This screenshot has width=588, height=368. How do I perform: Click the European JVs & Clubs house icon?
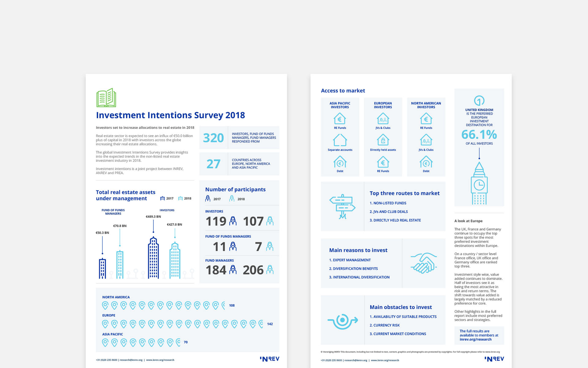383,119
